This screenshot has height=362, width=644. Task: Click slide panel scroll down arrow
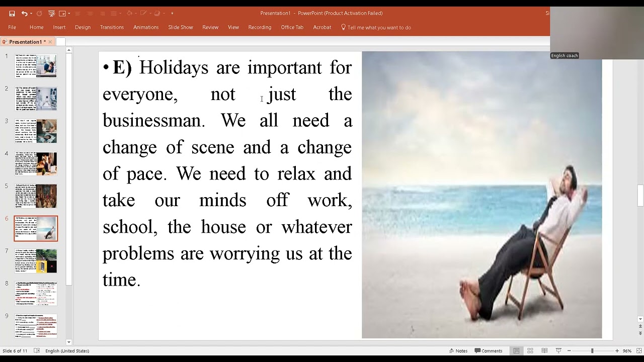(69, 342)
